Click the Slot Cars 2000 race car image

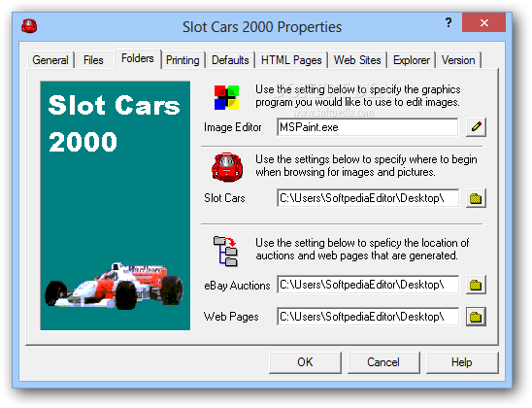(x=115, y=205)
